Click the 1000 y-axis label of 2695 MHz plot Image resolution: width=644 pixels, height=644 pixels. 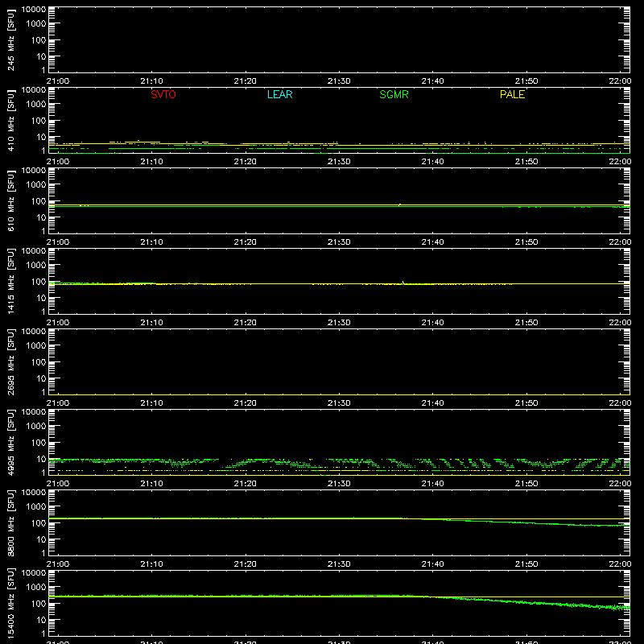click(36, 346)
